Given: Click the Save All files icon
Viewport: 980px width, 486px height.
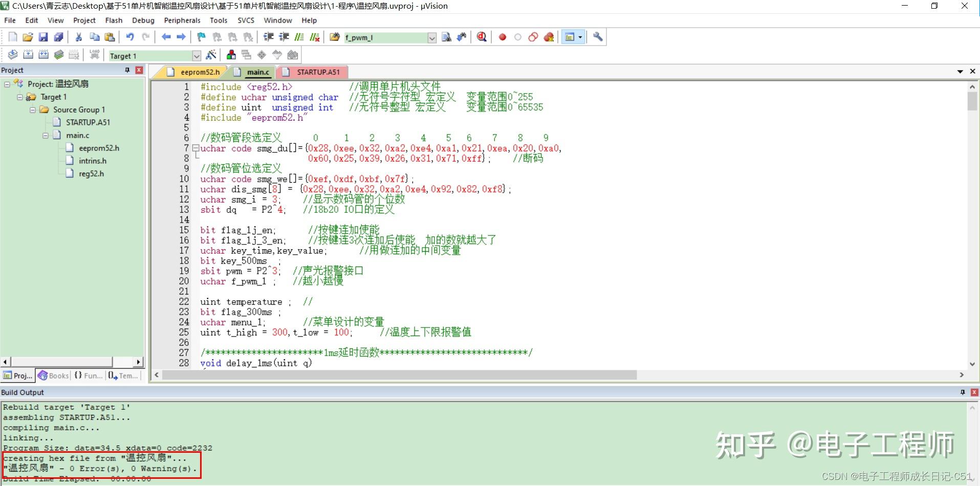Looking at the screenshot, I should (x=58, y=37).
